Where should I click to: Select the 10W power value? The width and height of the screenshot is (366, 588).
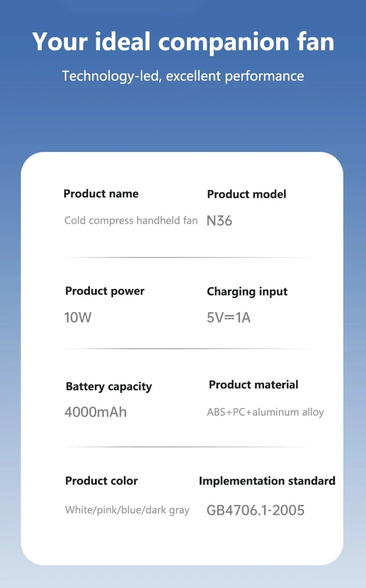point(78,318)
